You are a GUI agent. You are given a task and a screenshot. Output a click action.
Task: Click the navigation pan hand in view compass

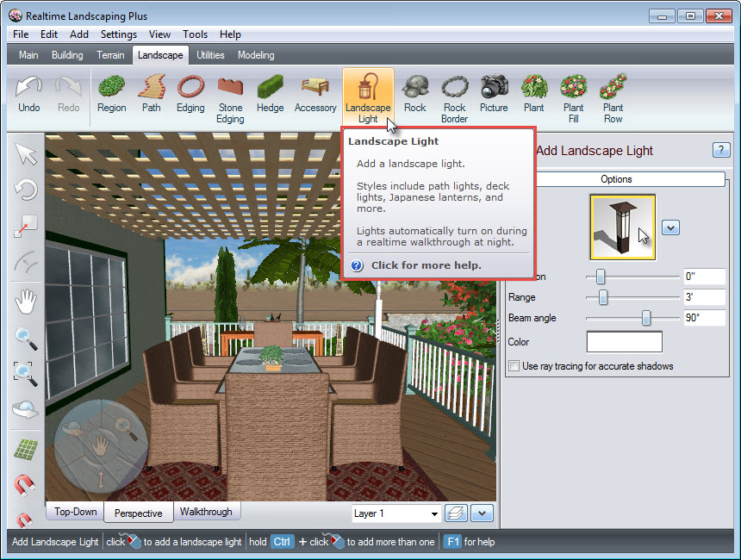[100, 445]
